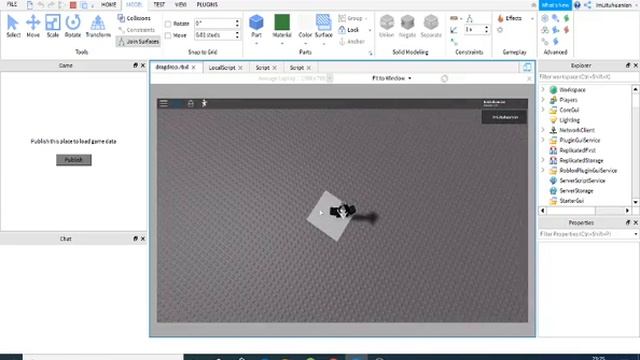The width and height of the screenshot is (640, 360).
Task: Click the What's New button
Action: tap(555, 5)
